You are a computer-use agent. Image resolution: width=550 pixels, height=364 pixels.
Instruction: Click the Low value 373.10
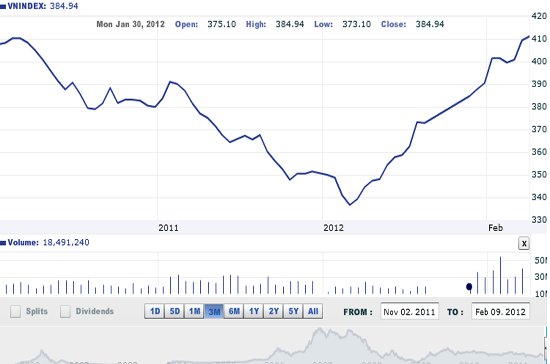point(356,24)
